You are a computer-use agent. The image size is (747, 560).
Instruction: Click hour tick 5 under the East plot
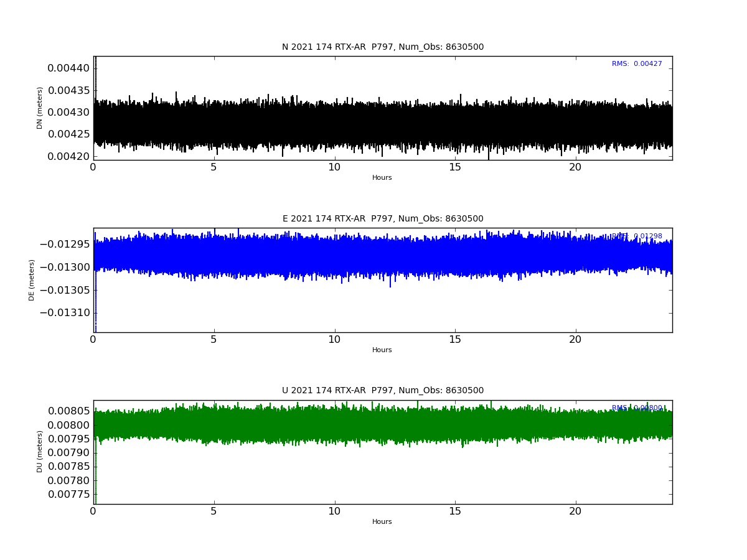[x=214, y=340]
